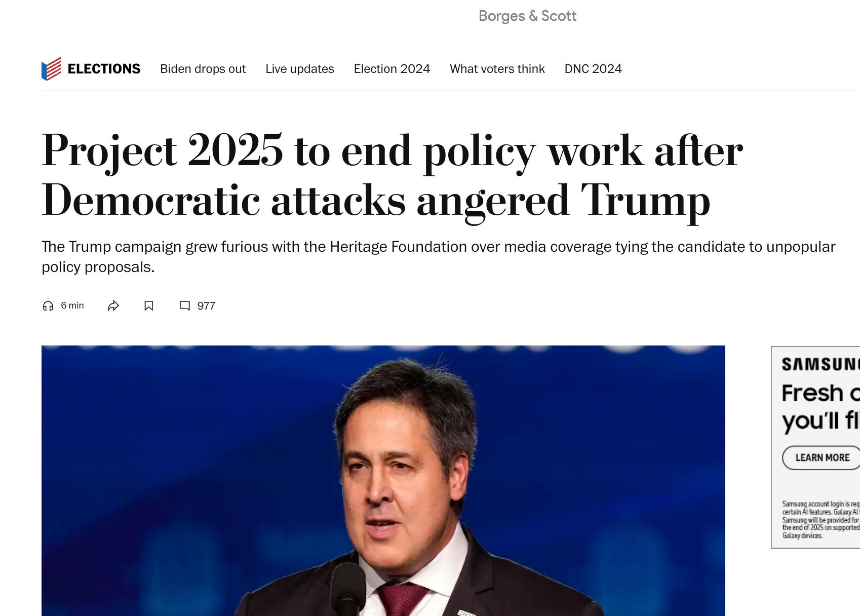
Task: Navigate to DNC 2024 coverage
Action: (x=593, y=69)
